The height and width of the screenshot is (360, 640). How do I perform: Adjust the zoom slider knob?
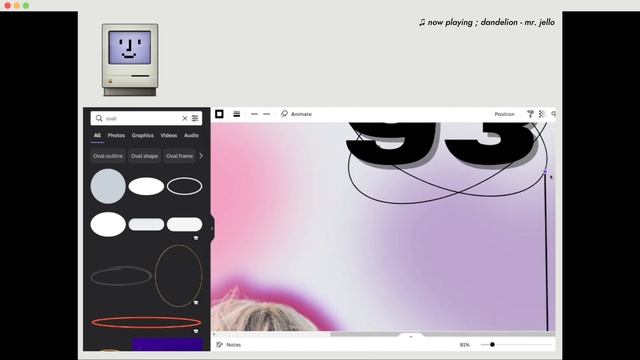pyautogui.click(x=492, y=344)
